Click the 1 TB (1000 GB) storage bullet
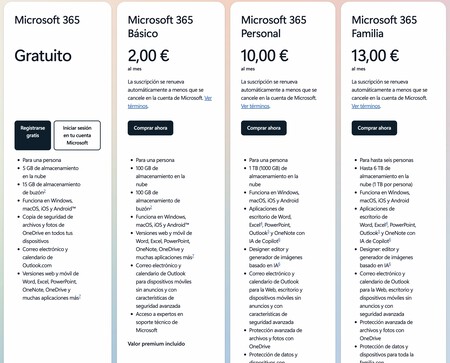 pyautogui.click(x=274, y=176)
